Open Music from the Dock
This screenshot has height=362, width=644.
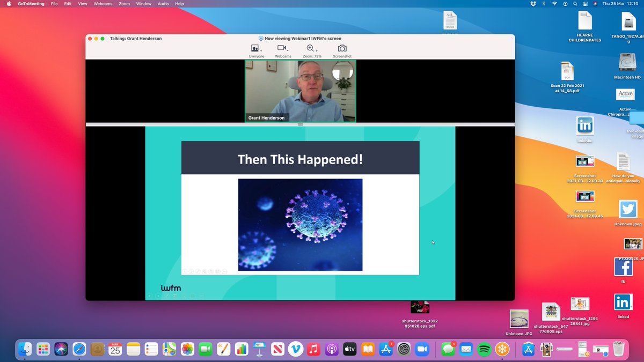[314, 349]
